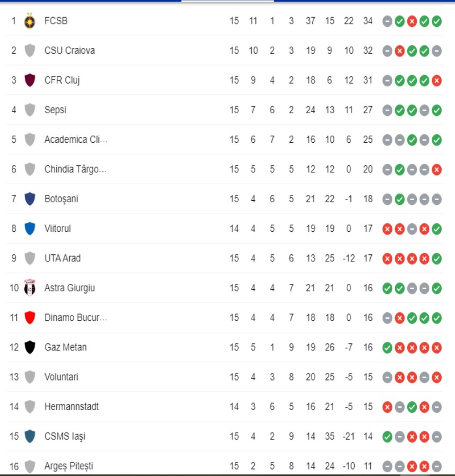Image resolution: width=455 pixels, height=476 pixels.
Task: Click the Dinamo București red shield icon
Action: tap(30, 318)
